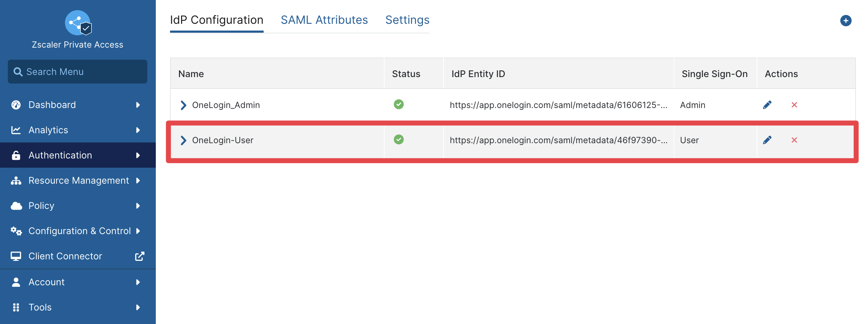The image size is (868, 324).
Task: Click the Dashboard gauge icon
Action: pyautogui.click(x=16, y=105)
